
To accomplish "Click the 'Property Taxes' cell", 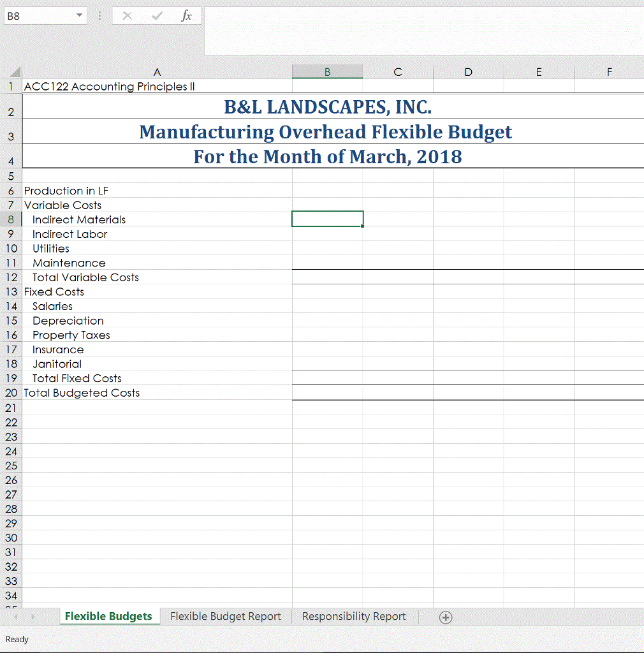I will [157, 335].
